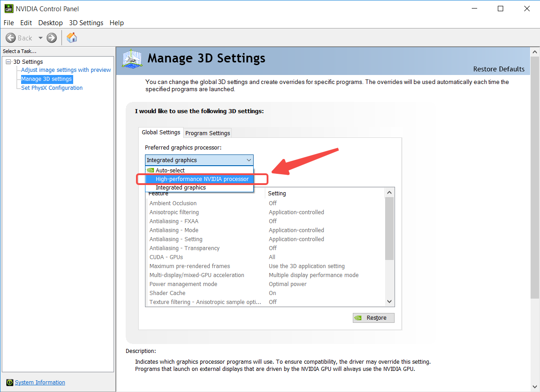Click the settings list scrollbar thumb
This screenshot has width=540, height=392.
coord(389,229)
